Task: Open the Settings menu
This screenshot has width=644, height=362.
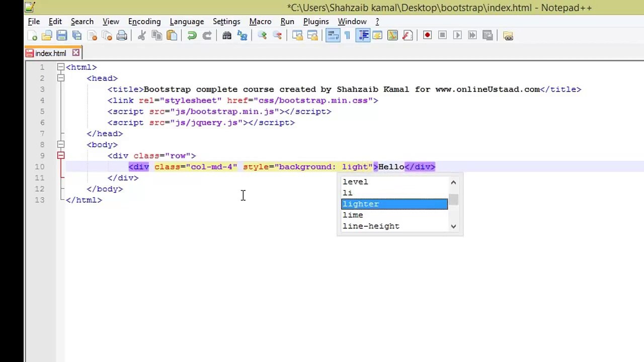Action: click(226, 22)
